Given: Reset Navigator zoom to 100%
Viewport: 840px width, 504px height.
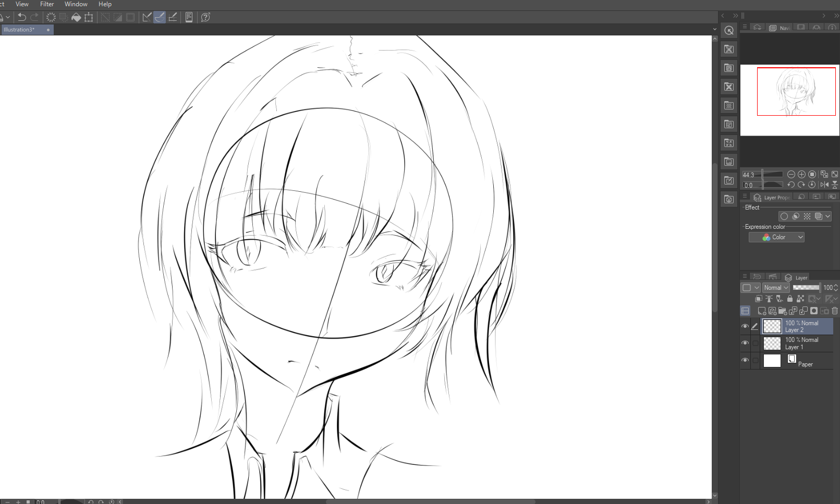Looking at the screenshot, I should pyautogui.click(x=812, y=174).
